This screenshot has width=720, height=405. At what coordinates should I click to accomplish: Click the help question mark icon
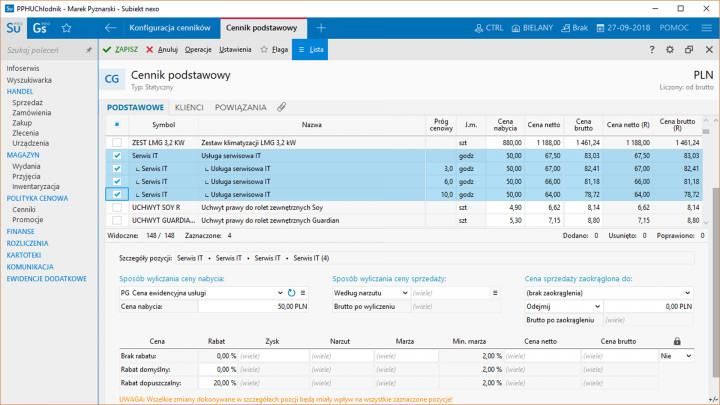click(x=653, y=48)
